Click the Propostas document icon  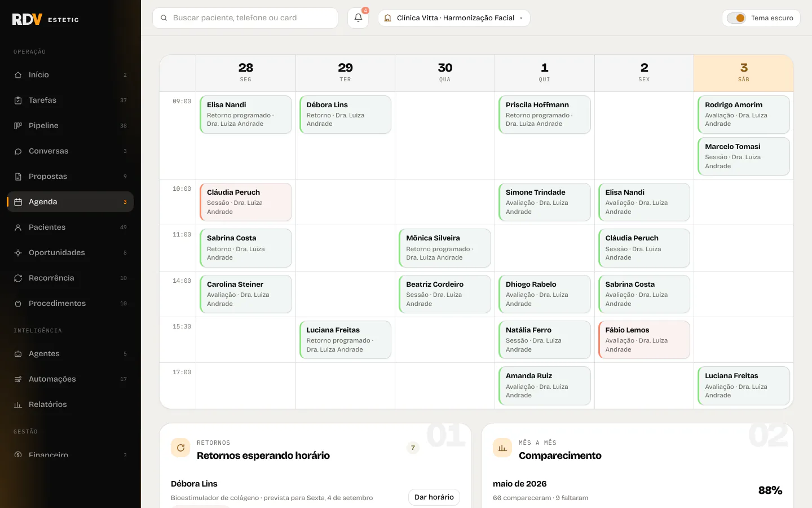(x=18, y=177)
